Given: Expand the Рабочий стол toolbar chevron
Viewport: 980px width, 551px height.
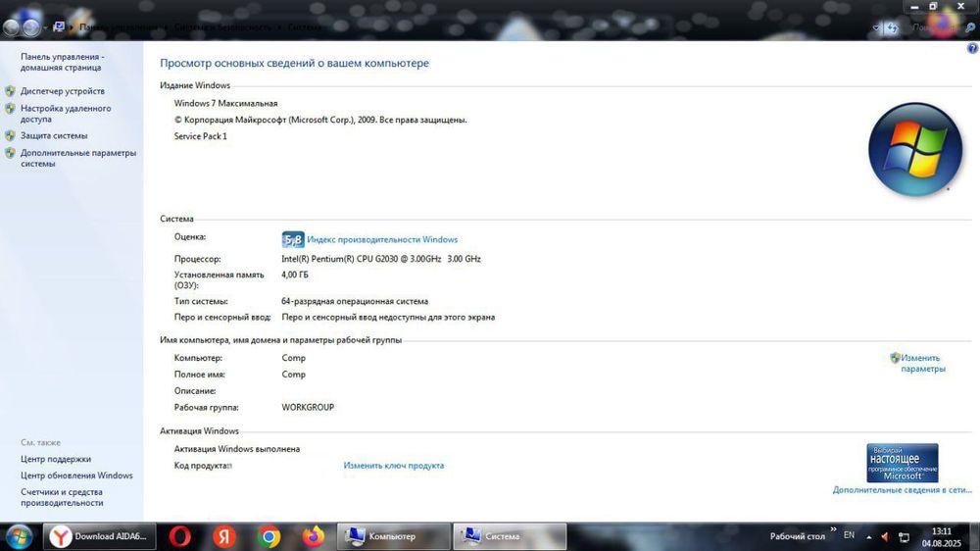Looking at the screenshot, I should (833, 529).
